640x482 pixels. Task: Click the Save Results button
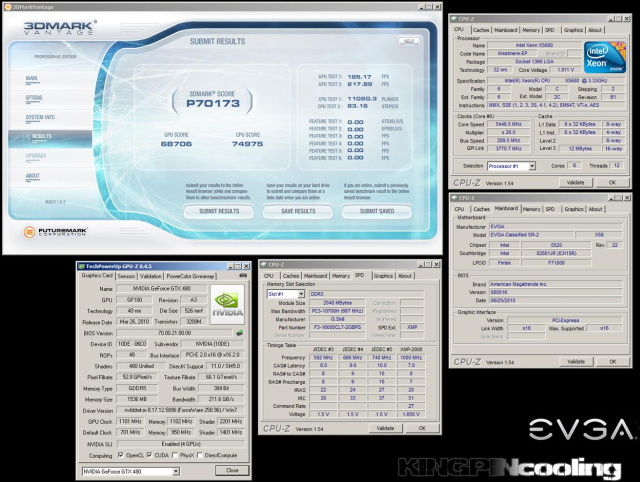click(298, 211)
